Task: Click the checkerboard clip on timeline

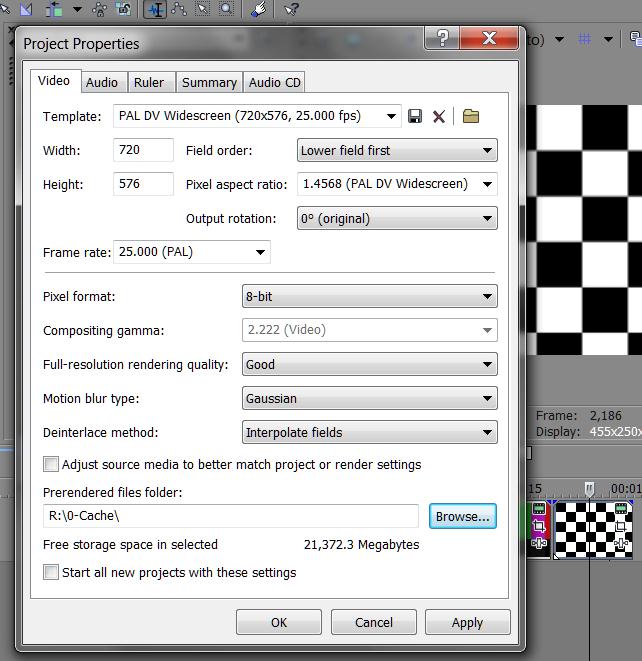Action: 593,531
